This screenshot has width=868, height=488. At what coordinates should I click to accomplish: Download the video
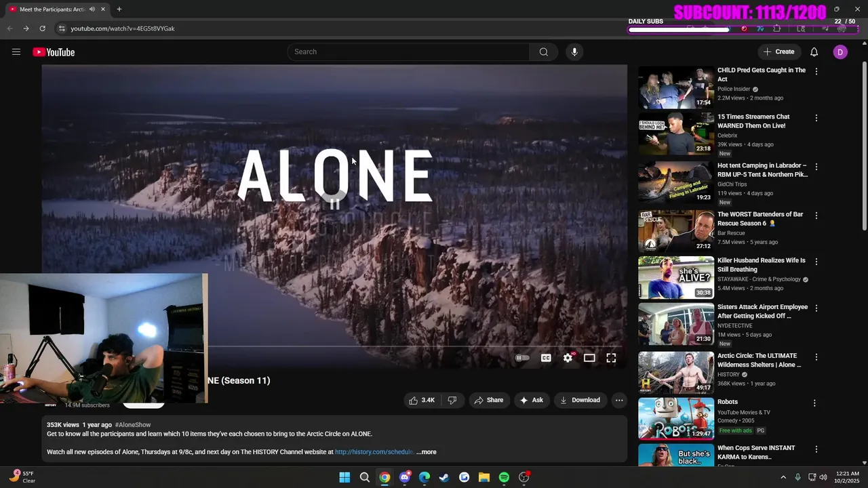pyautogui.click(x=580, y=401)
